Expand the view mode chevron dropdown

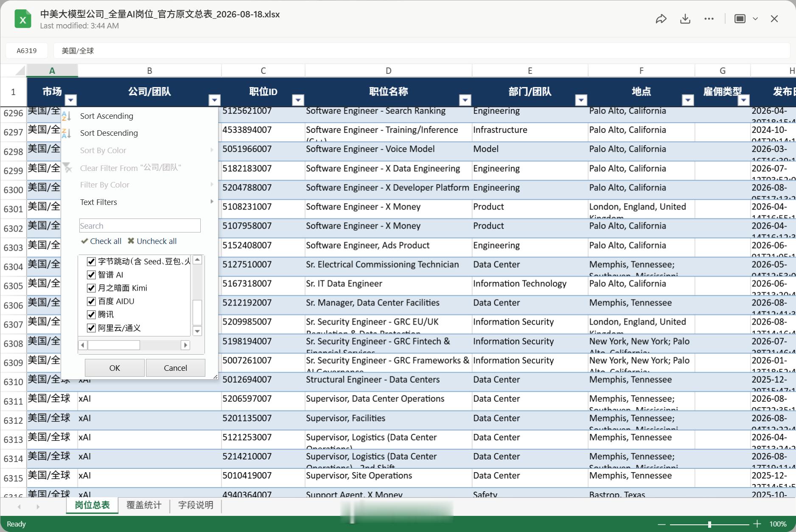tap(755, 19)
